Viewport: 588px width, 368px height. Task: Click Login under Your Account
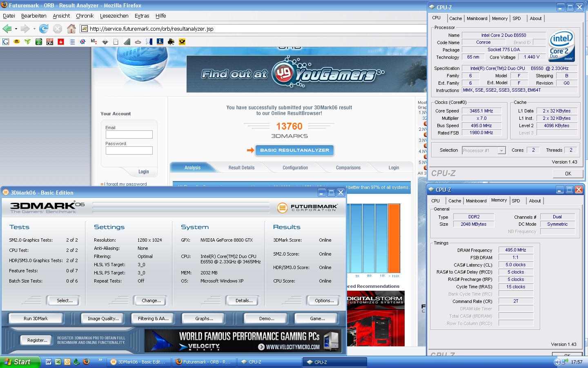(143, 172)
